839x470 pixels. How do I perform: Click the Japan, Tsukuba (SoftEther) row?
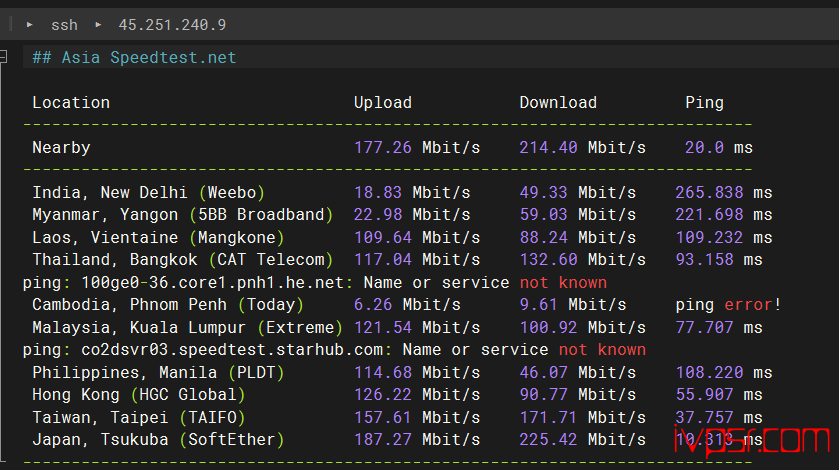[x=158, y=439]
